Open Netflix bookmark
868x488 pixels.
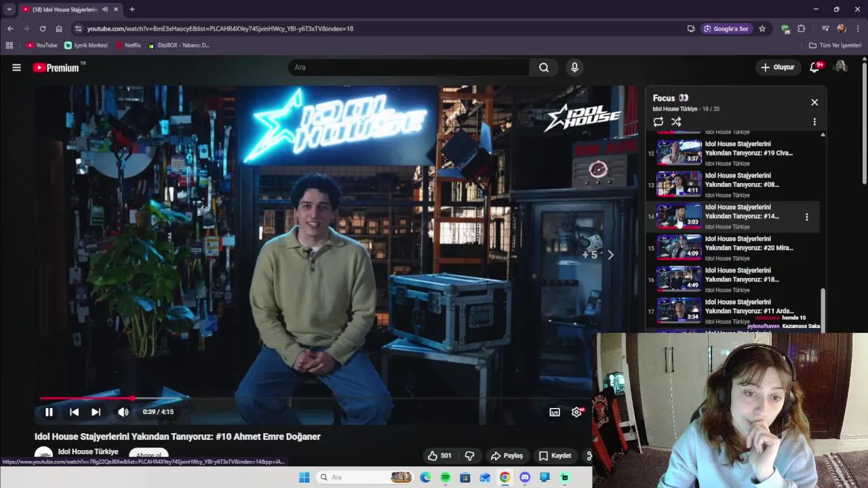128,45
